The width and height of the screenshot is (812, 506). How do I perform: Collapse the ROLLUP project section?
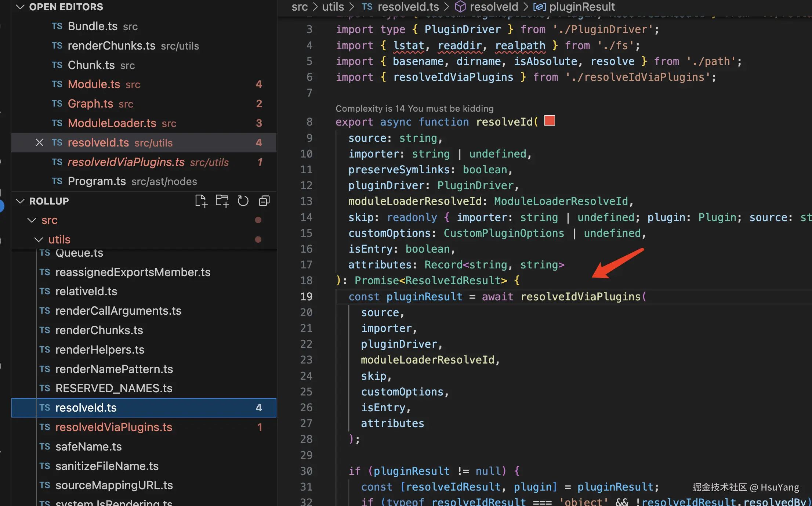pyautogui.click(x=21, y=201)
